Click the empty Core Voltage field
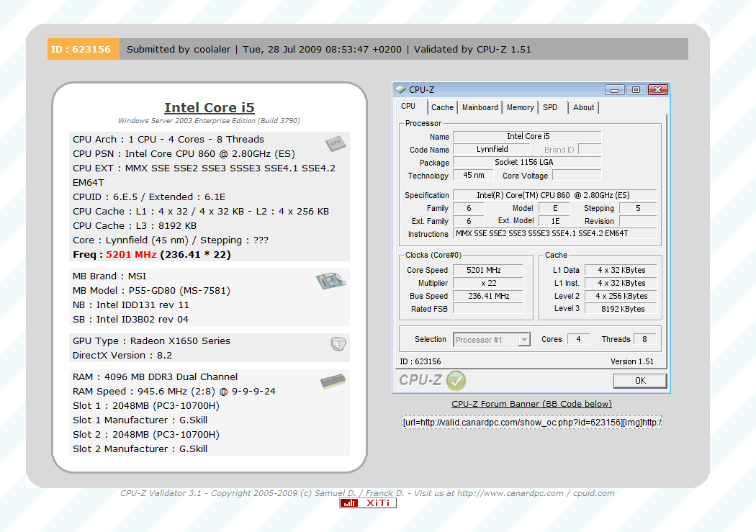756x532 pixels. 577,176
